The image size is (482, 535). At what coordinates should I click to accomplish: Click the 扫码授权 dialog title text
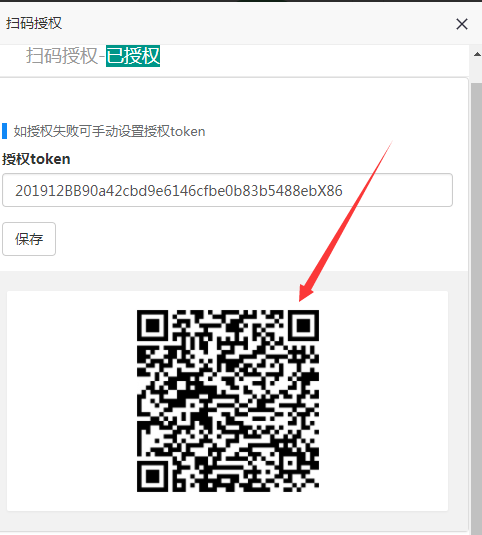(x=34, y=24)
